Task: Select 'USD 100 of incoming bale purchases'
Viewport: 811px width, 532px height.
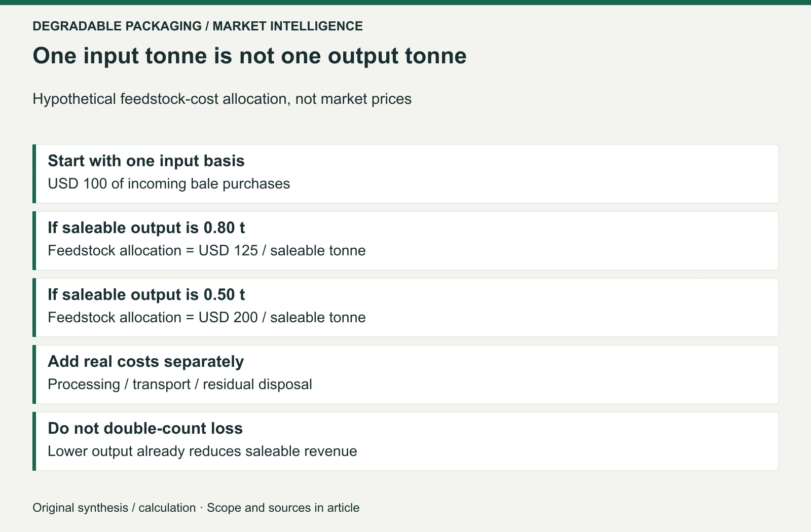Action: click(x=169, y=183)
